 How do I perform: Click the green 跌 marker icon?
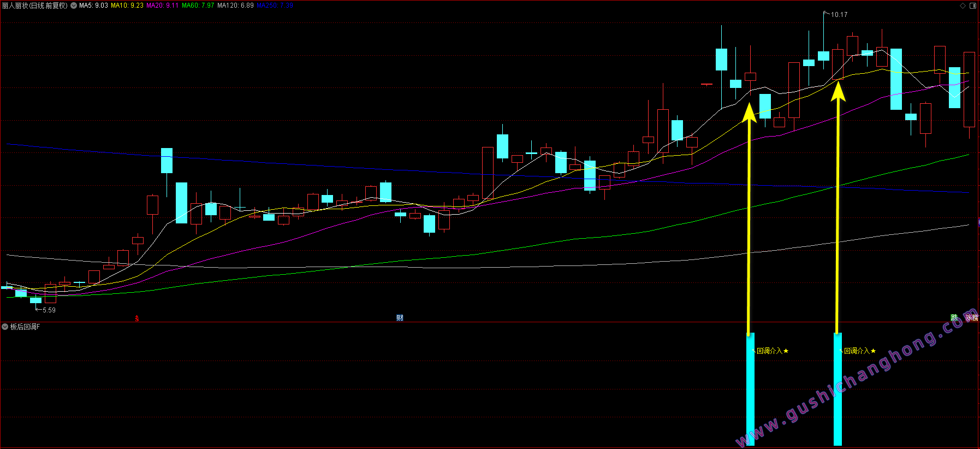tap(954, 317)
